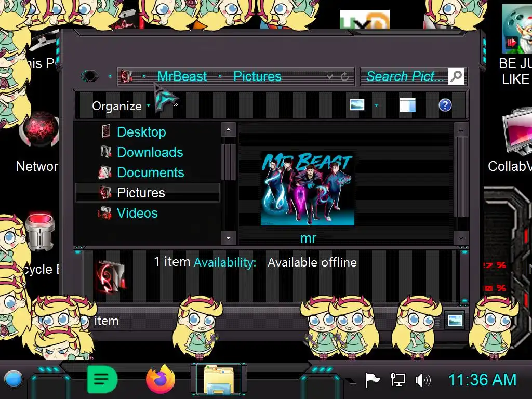The image size is (532, 399).
Task: Expand the address bar history dropdown
Action: 329,77
